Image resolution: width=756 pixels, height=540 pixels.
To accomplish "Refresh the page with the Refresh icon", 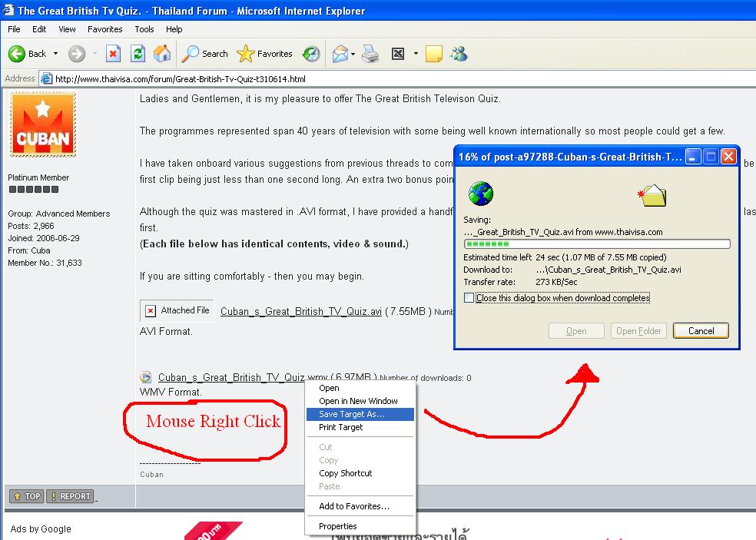I will tap(138, 54).
